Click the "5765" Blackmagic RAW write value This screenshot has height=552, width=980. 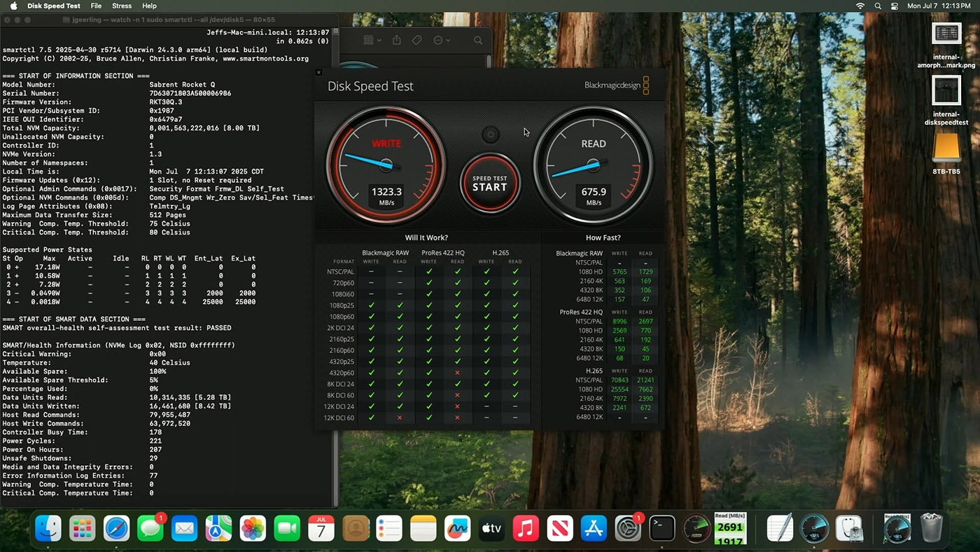coord(619,271)
